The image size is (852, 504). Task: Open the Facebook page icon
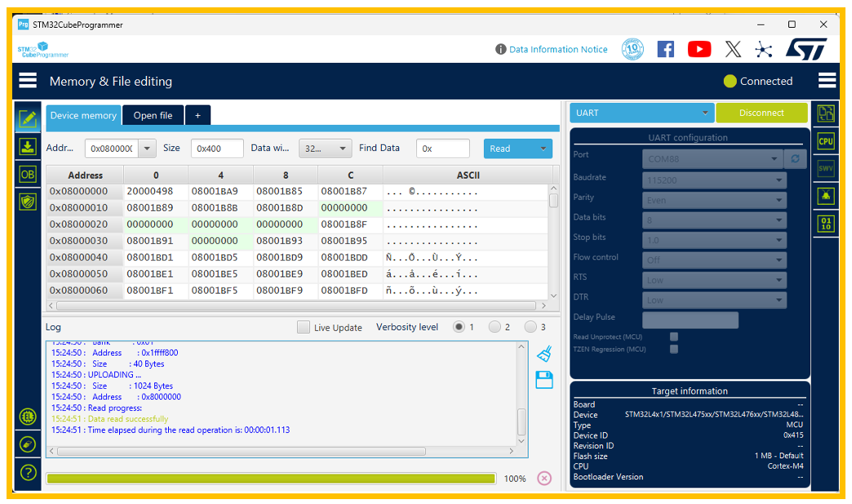[666, 49]
